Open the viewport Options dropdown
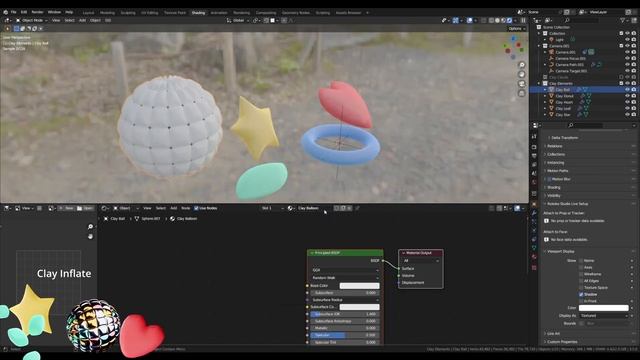Viewport: 640px width, 360px height. coord(516,29)
